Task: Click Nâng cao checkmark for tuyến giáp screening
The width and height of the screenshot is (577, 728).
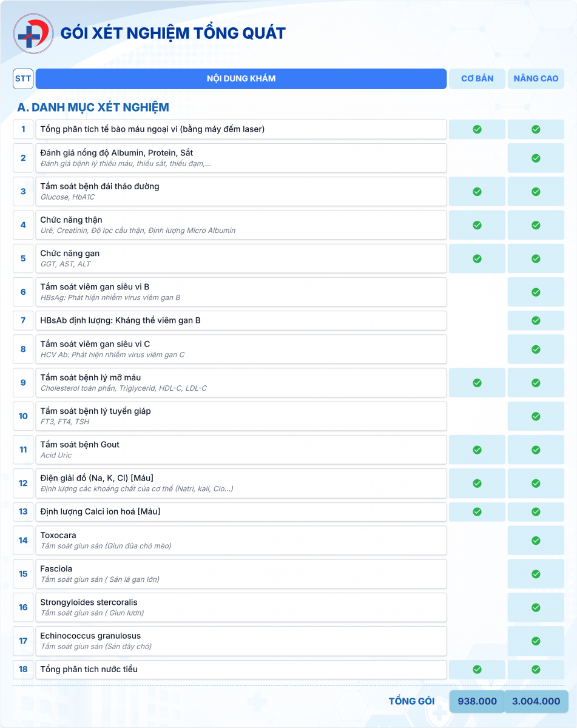Action: 536,416
